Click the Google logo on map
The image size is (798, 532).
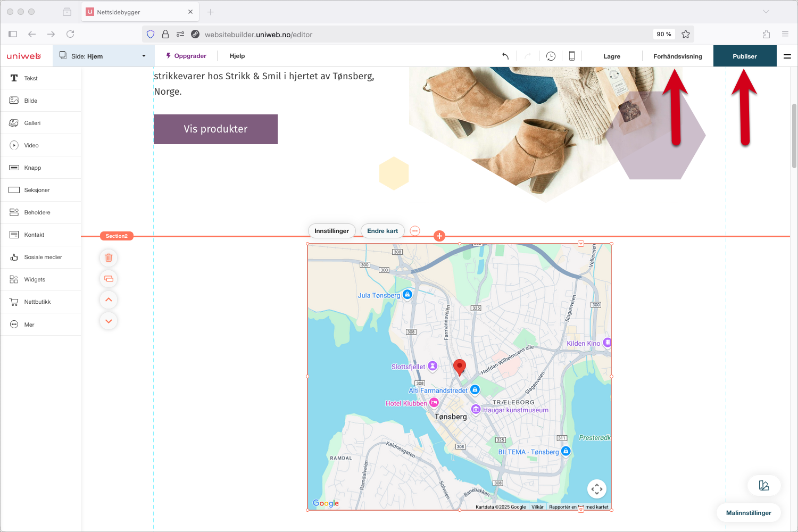pyautogui.click(x=326, y=503)
